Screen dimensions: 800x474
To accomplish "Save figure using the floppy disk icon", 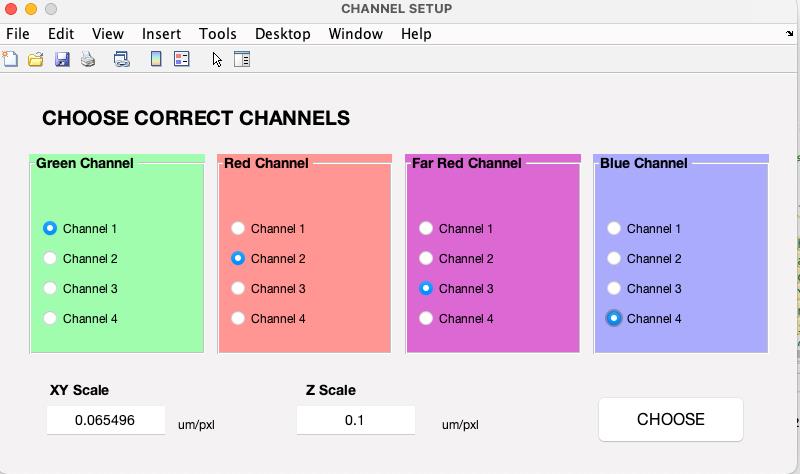I will coord(62,59).
